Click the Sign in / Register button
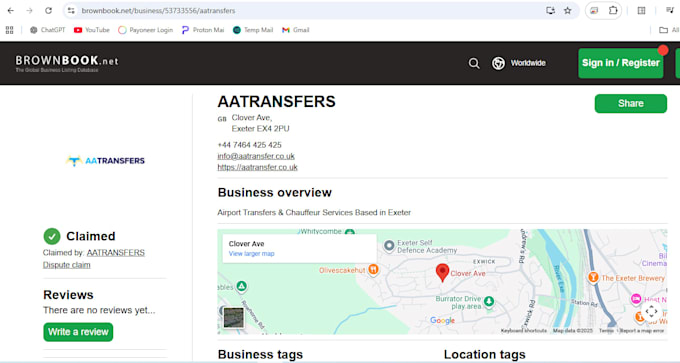 [x=621, y=63]
